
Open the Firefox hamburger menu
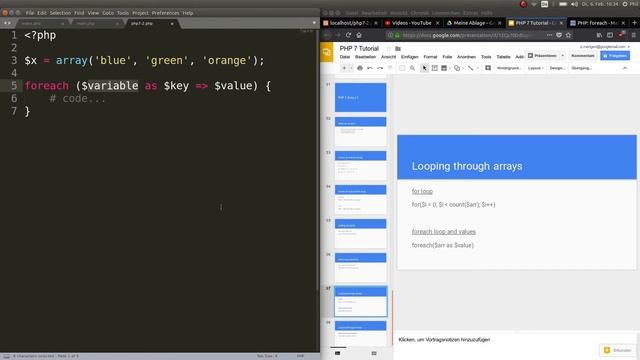(x=633, y=36)
